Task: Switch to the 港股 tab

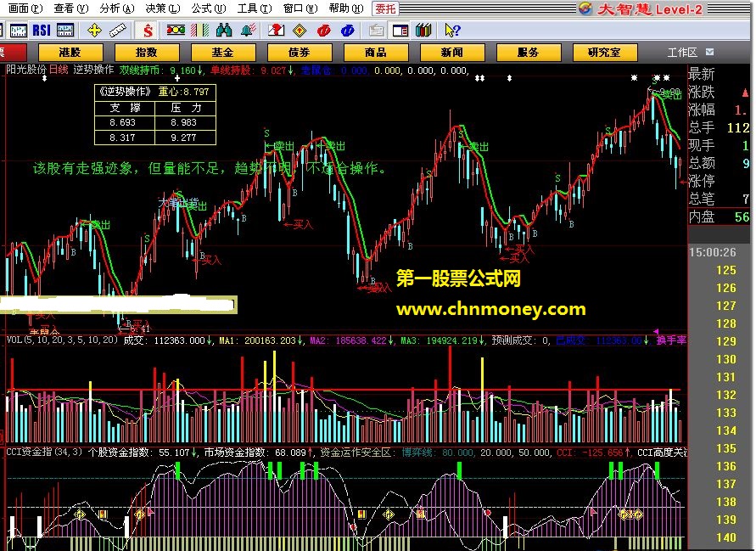Action: [x=70, y=52]
